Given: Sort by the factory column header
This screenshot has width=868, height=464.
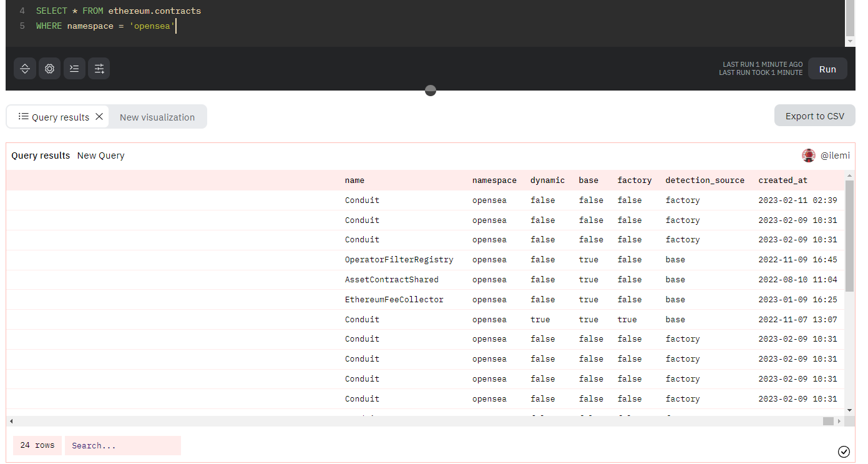Looking at the screenshot, I should [x=635, y=180].
